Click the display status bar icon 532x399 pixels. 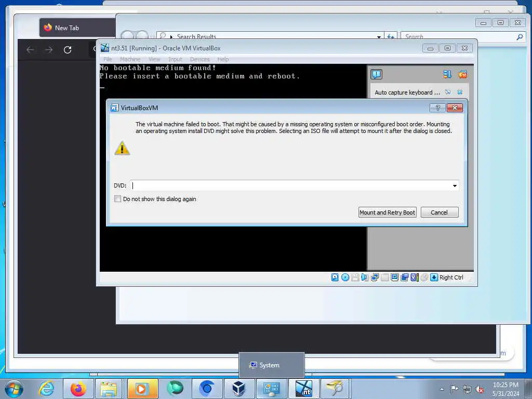click(394, 277)
